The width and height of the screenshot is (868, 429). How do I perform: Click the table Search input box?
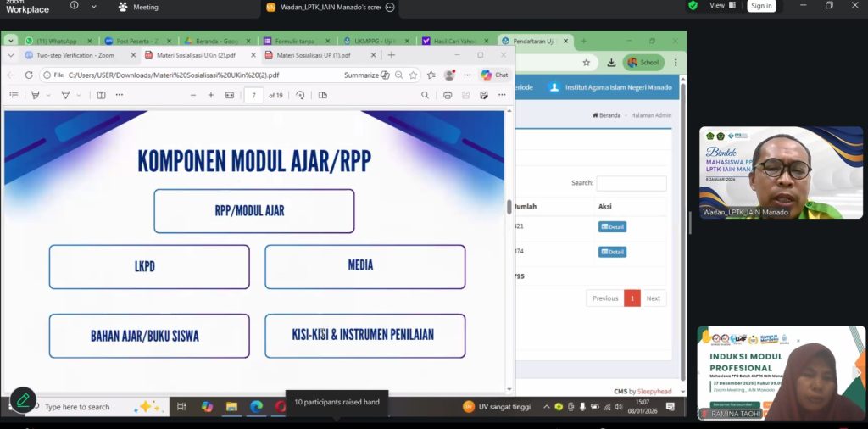[631, 183]
